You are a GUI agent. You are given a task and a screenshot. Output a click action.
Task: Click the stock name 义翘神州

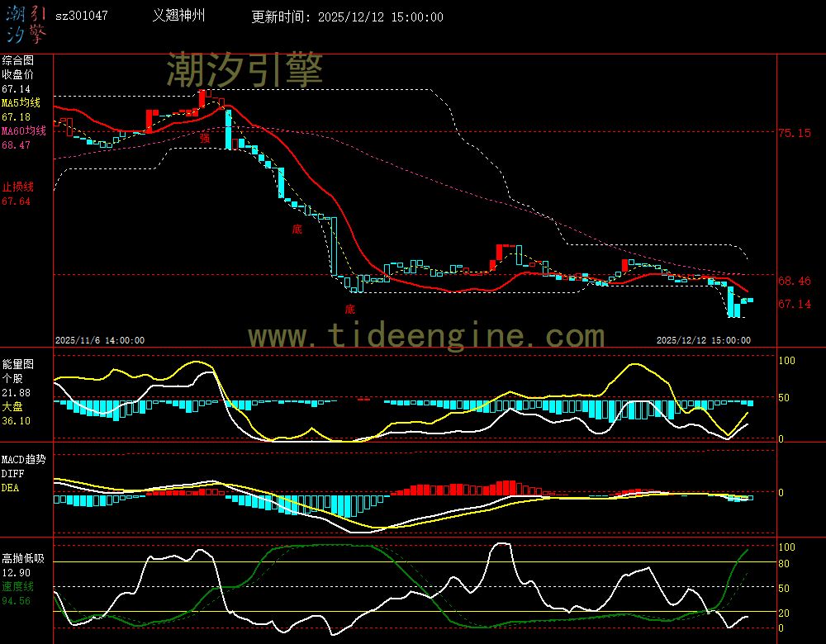click(179, 17)
